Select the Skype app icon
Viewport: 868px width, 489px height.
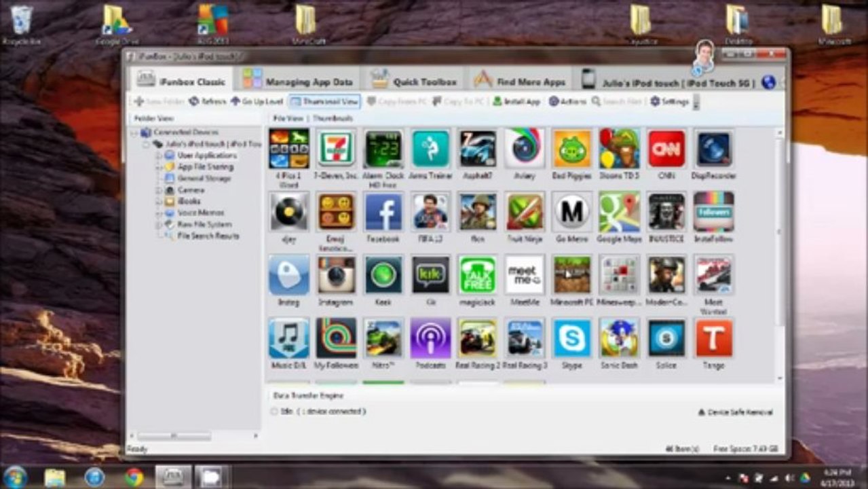tap(572, 338)
